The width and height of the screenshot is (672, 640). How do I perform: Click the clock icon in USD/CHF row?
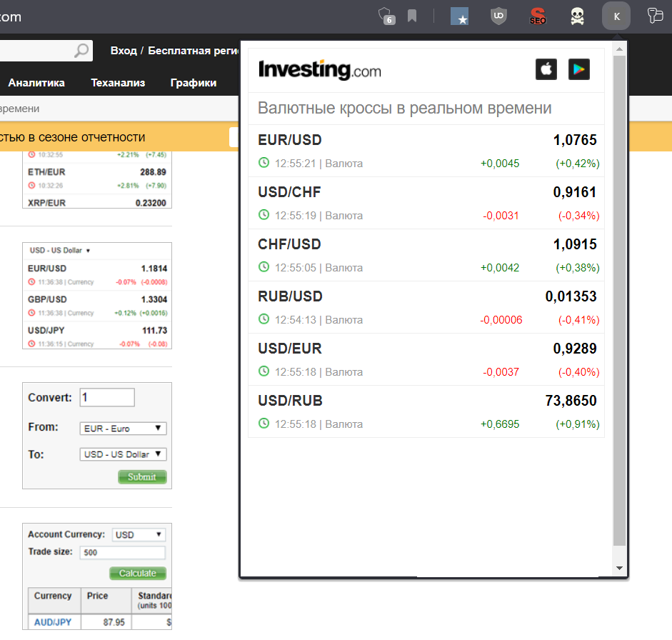click(x=264, y=215)
